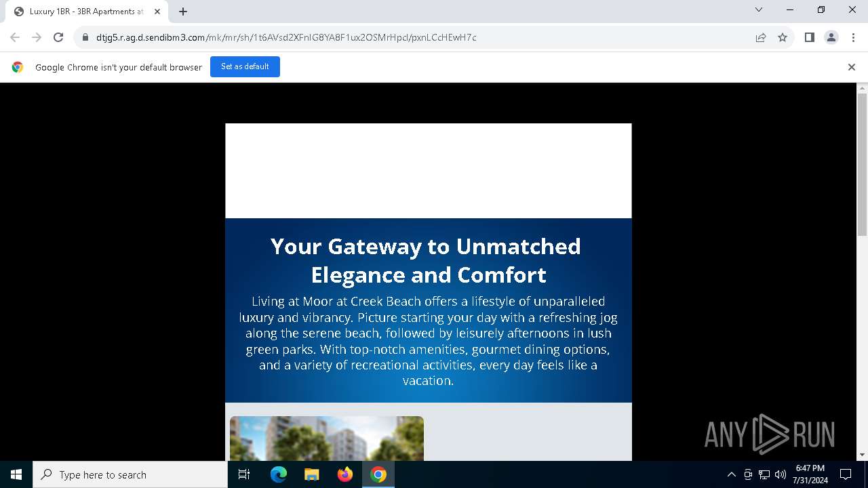The image size is (868, 488).
Task: Expand the tab search dropdown
Action: (x=759, y=9)
